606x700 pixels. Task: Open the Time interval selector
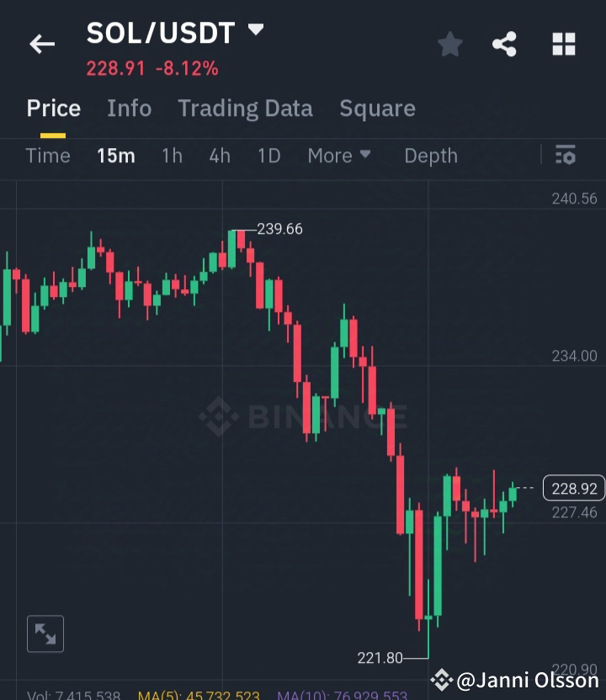point(47,156)
